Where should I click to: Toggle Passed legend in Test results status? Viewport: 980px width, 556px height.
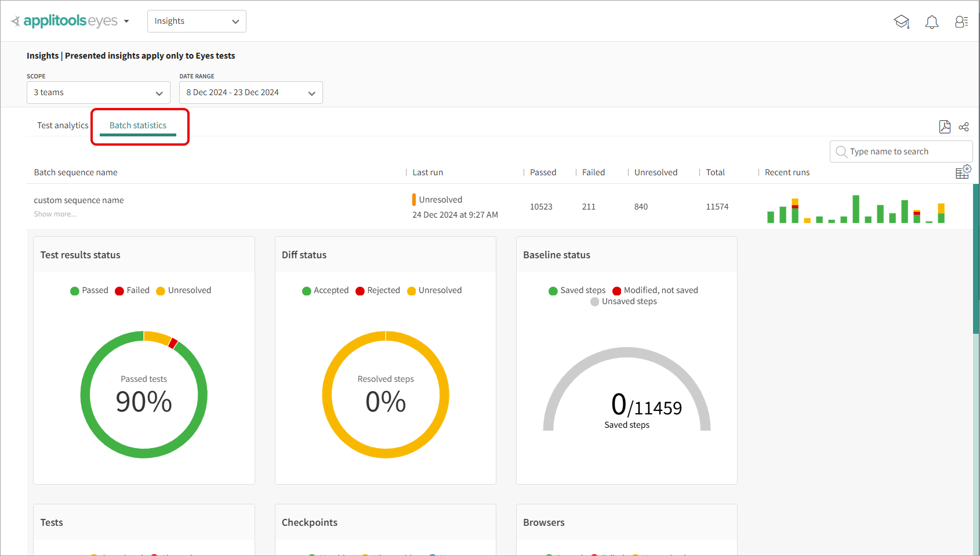[x=89, y=290]
